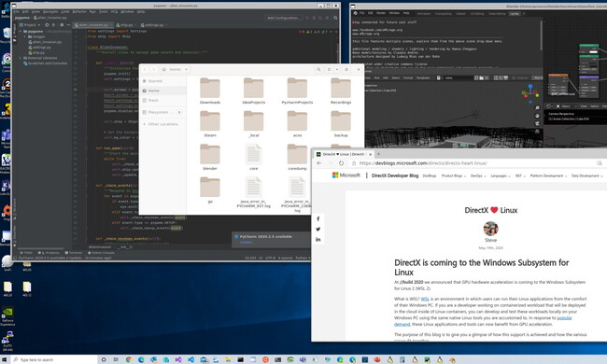The height and width of the screenshot is (364, 607).
Task: Open file manager view options dropdown arrow
Action: 337,69
